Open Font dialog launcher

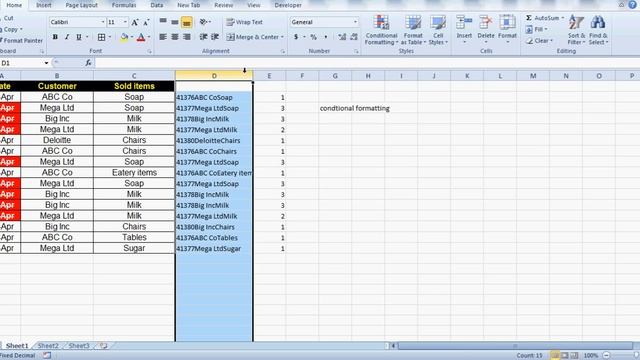(150, 51)
